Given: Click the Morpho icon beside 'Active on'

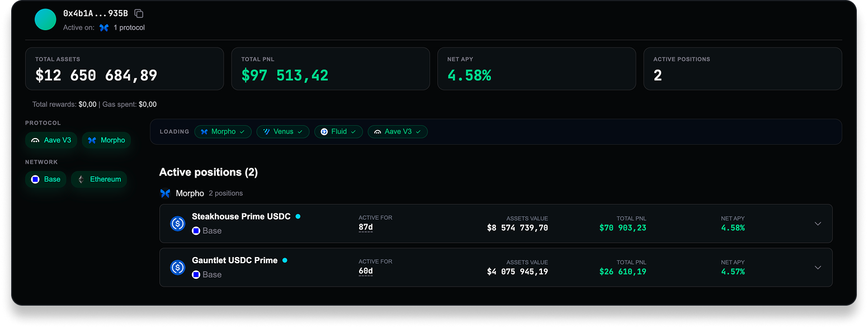Looking at the screenshot, I should pos(104,27).
